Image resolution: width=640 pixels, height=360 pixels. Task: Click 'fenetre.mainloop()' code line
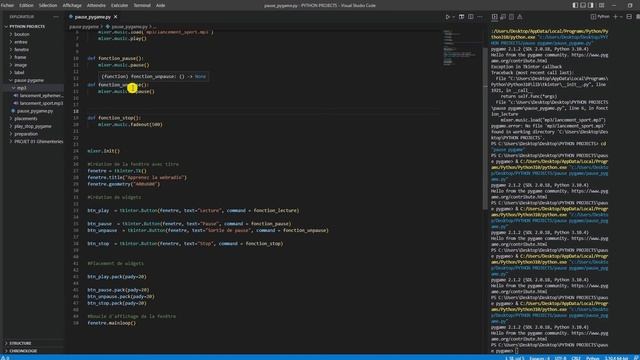coord(111,323)
